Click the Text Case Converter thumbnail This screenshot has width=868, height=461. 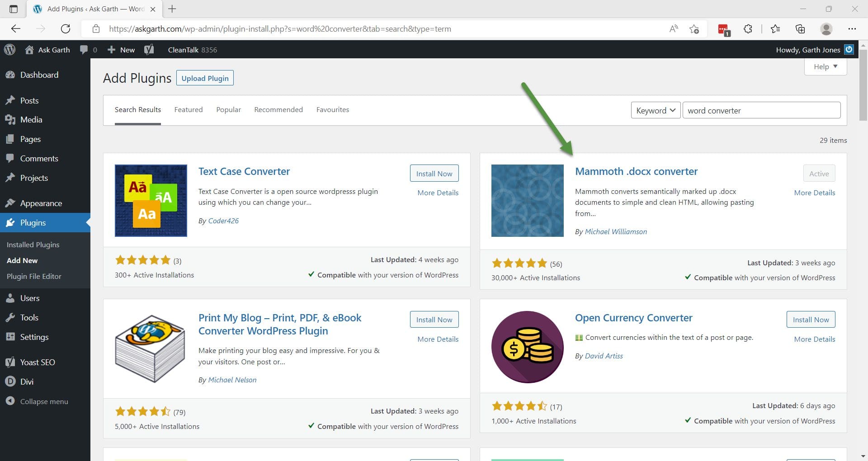(151, 201)
